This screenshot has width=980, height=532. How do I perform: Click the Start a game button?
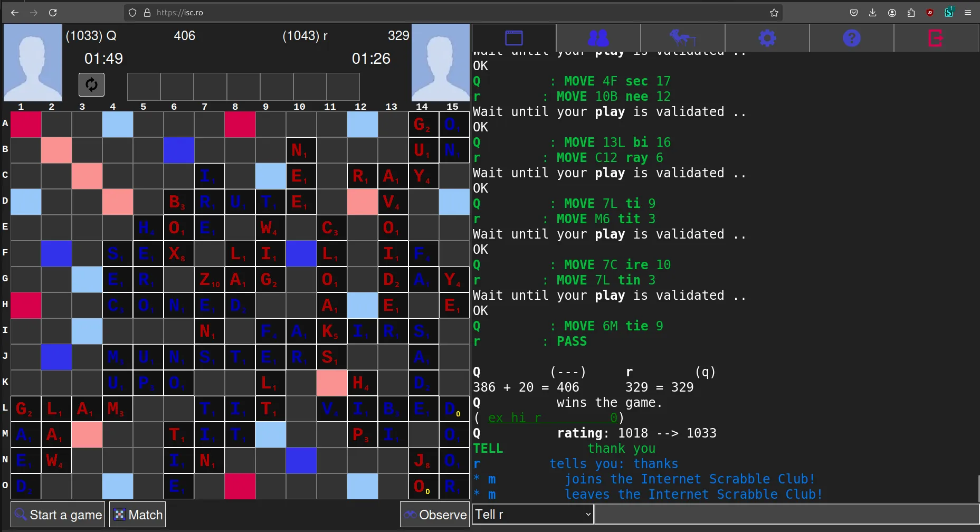click(x=59, y=515)
